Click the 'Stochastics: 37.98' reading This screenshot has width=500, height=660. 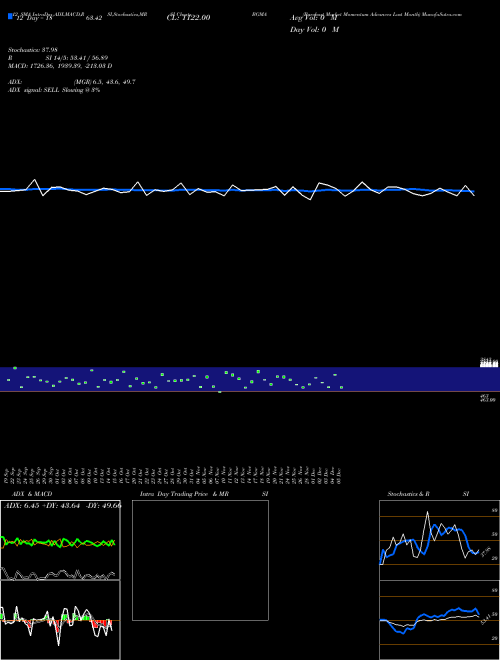click(32, 50)
